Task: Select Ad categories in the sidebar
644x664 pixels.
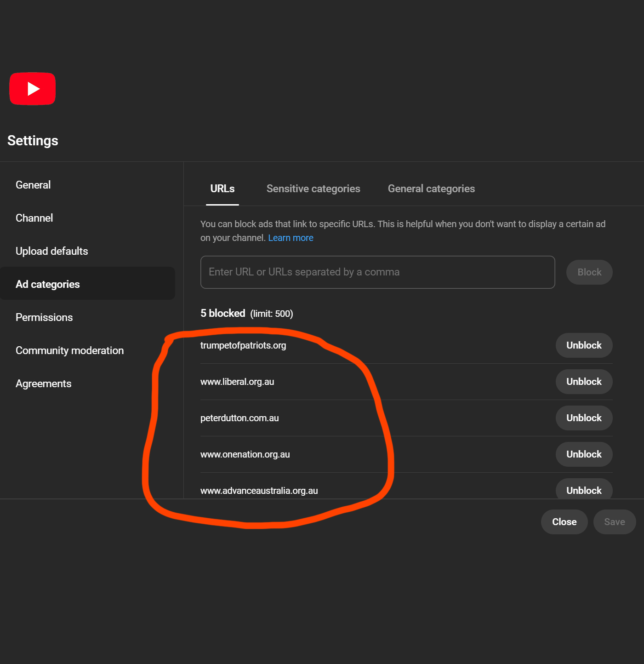Action: [48, 284]
